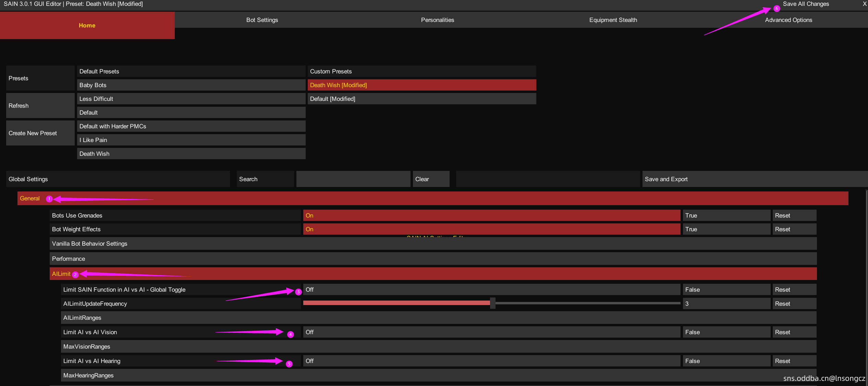Click the Search text input field
Screen dimensions: 868x386
(x=353, y=179)
